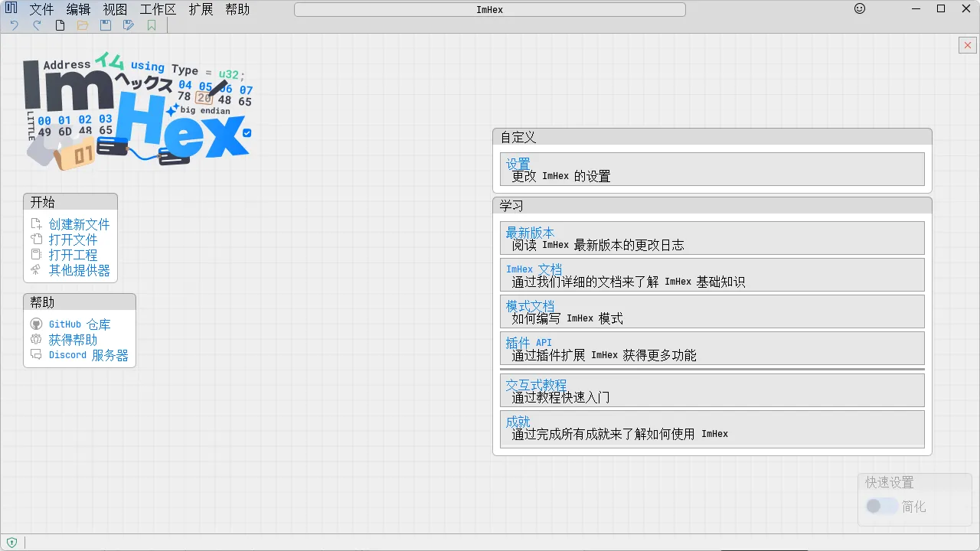Click the 开始 panel header
Viewport: 980px width, 551px height.
(x=70, y=202)
